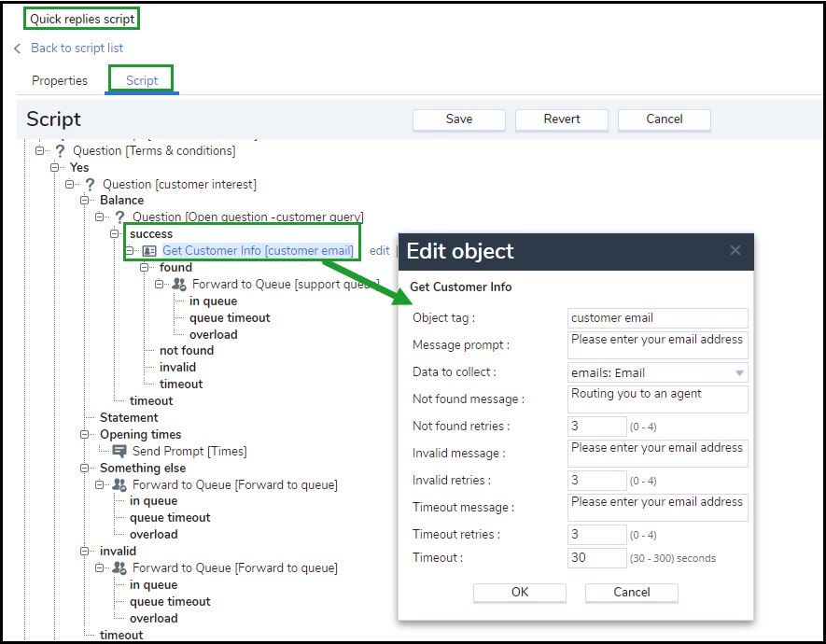
Task: Switch to the Script tab
Action: click(142, 80)
